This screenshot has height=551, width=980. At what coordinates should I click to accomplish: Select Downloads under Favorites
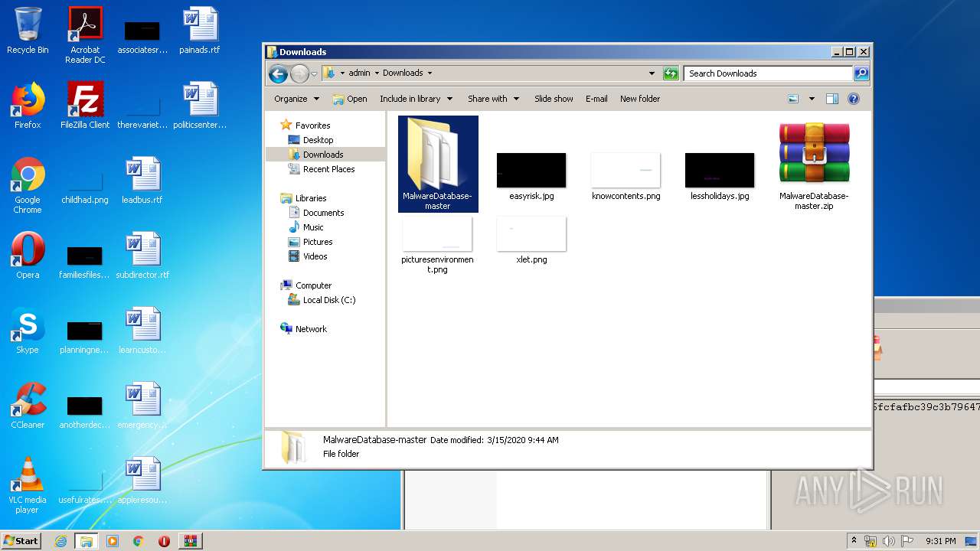tap(323, 155)
